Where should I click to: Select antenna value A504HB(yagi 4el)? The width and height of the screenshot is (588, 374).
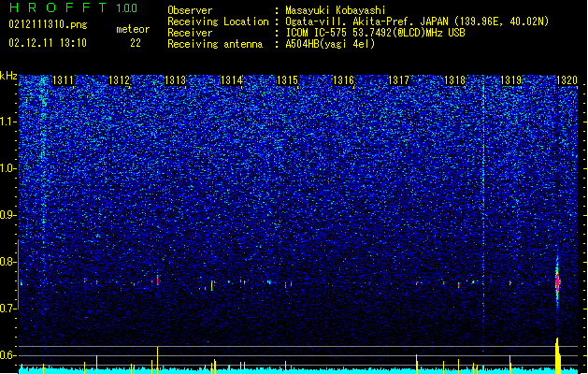coord(330,44)
